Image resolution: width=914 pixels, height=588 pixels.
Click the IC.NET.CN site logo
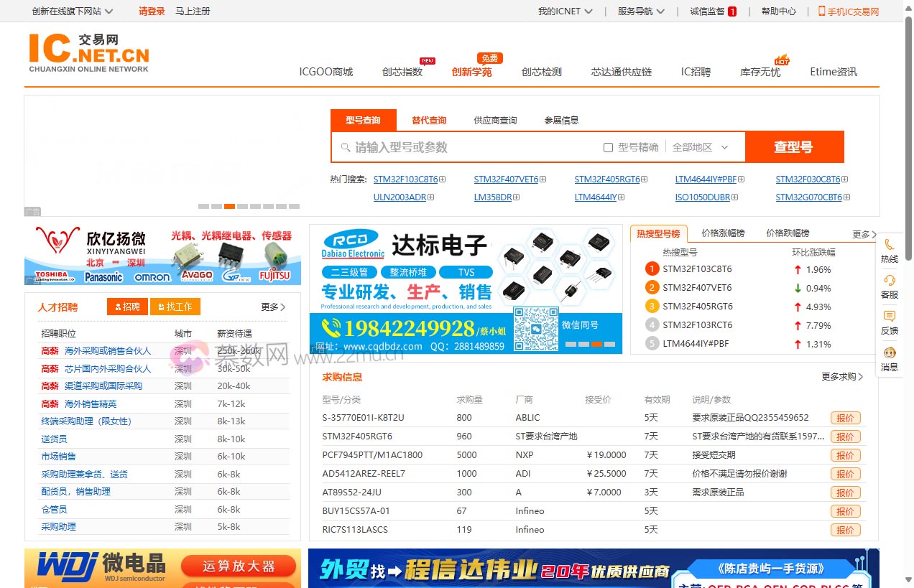click(88, 51)
